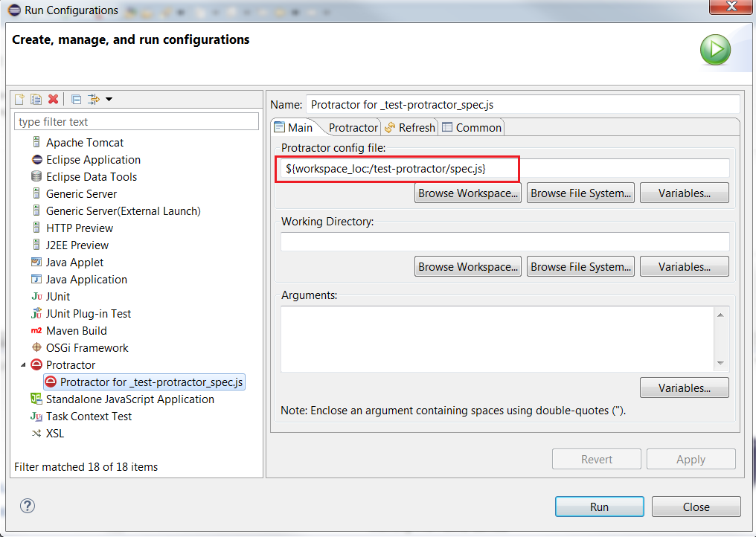Select the Eclipse Application tree icon
The image size is (756, 537).
tap(36, 160)
